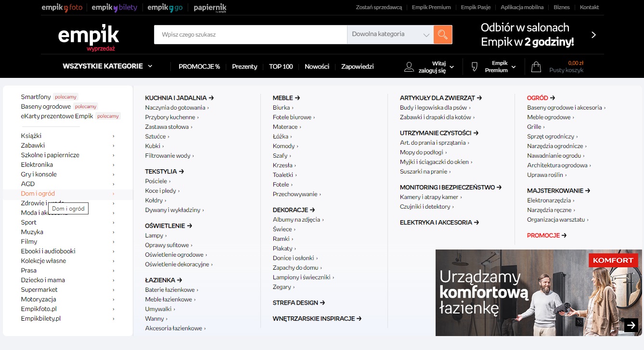
Task: Open the TOP 100 menu item
Action: pyautogui.click(x=281, y=67)
